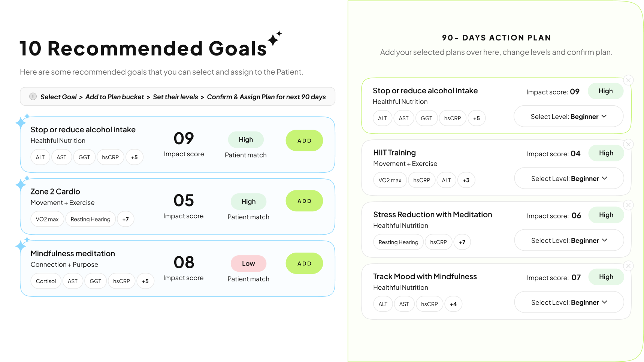Click Cortisol tag on Mindfulness meditation card

pyautogui.click(x=46, y=281)
